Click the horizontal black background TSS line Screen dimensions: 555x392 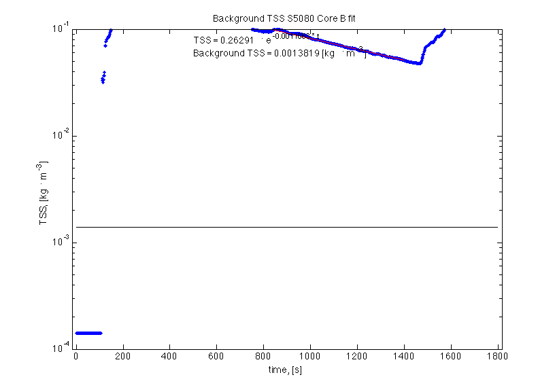(286, 227)
